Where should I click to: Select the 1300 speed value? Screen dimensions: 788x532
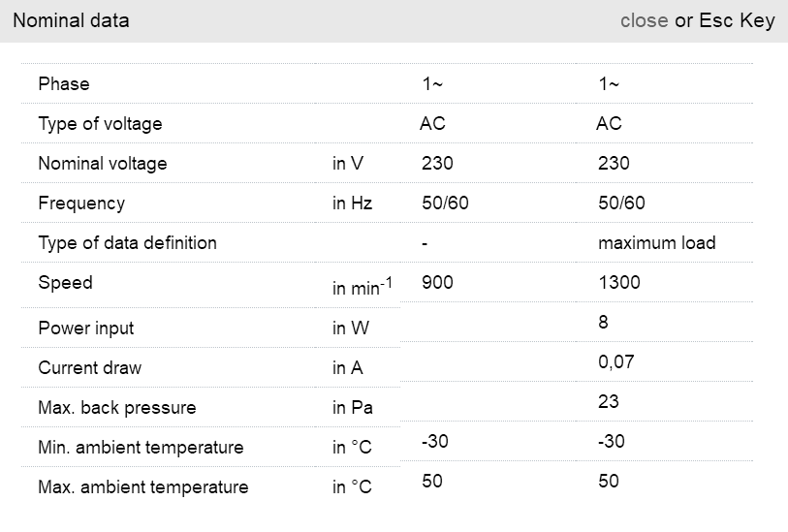(619, 283)
